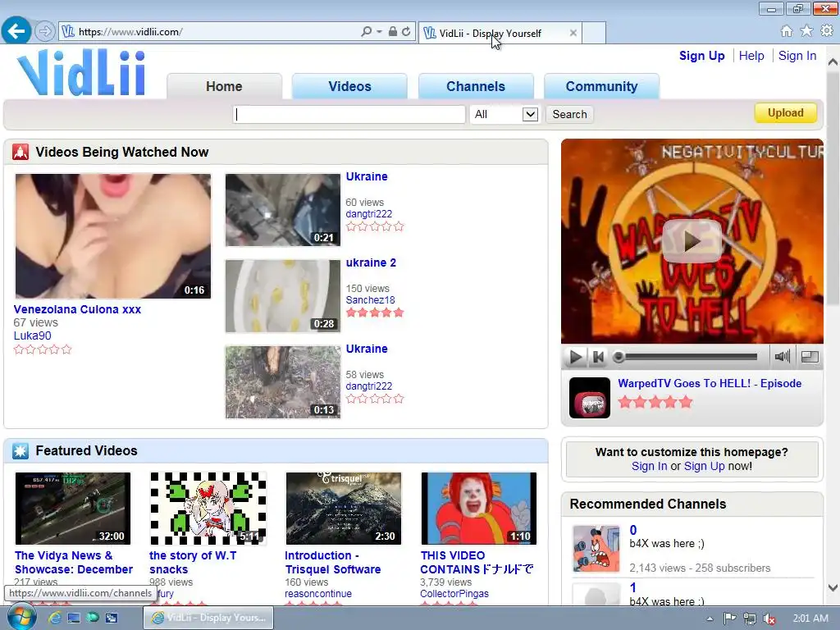Click the Featured Videos star badge icon

[21, 451]
